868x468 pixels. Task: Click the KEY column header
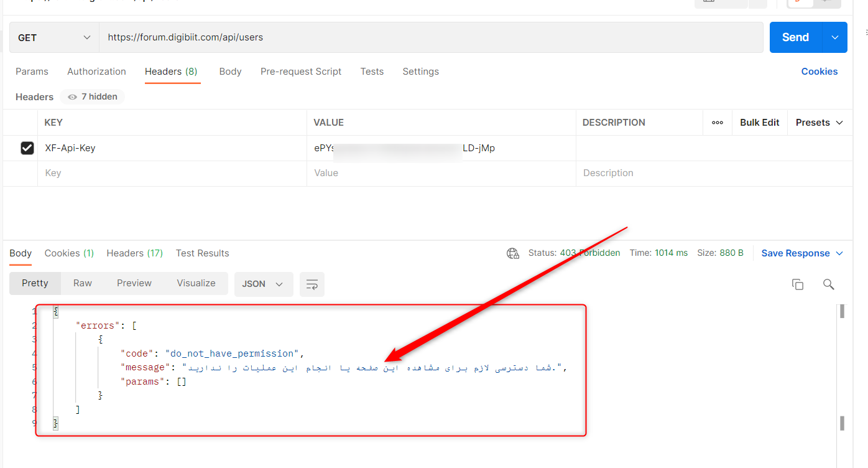[53, 123]
